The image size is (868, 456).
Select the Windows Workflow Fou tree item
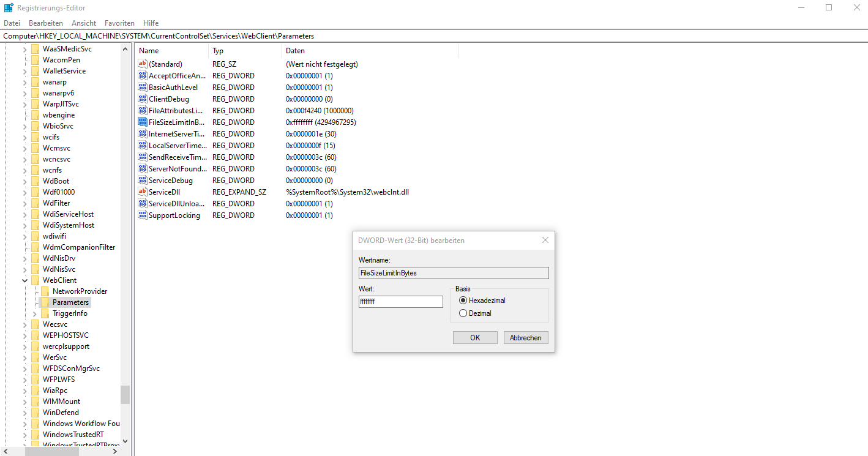[x=81, y=424]
